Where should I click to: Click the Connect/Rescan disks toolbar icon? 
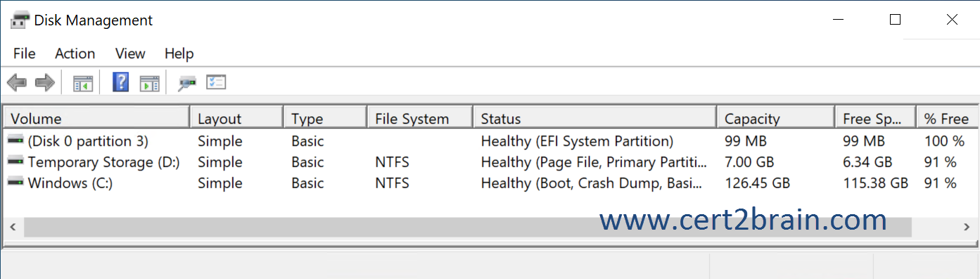187,83
